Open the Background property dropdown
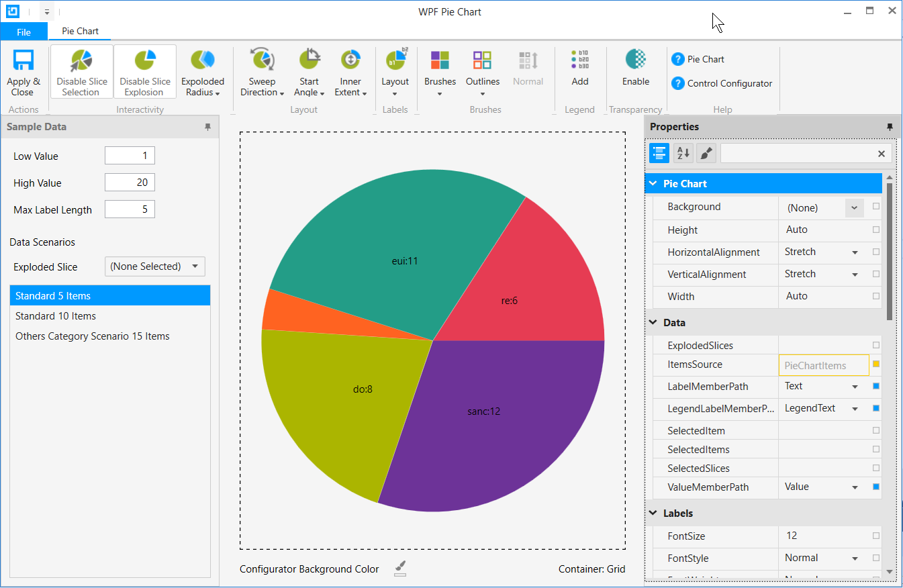This screenshot has height=588, width=903. point(854,207)
